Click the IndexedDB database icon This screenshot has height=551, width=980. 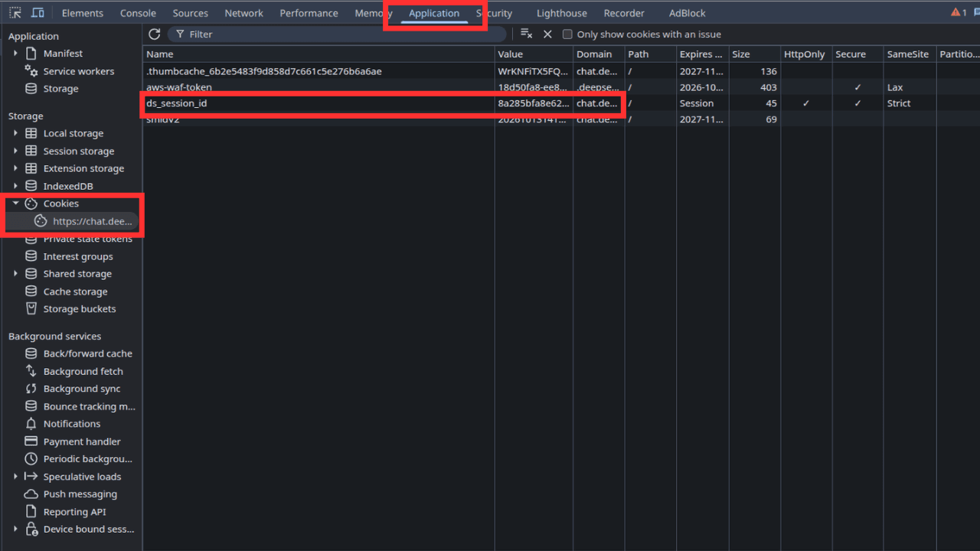pos(31,186)
